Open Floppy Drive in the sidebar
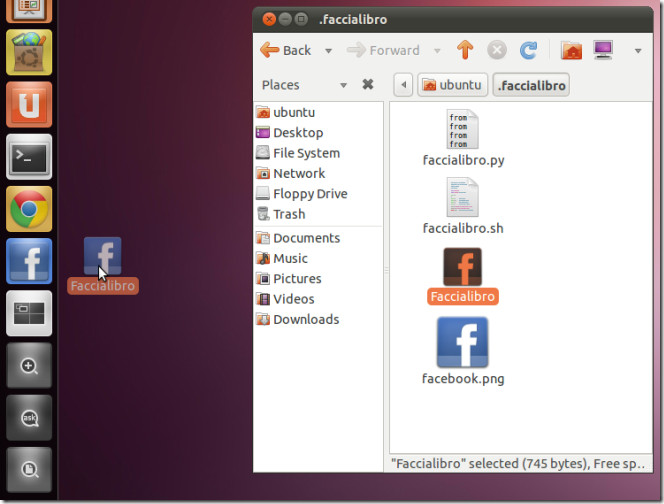 click(x=318, y=194)
